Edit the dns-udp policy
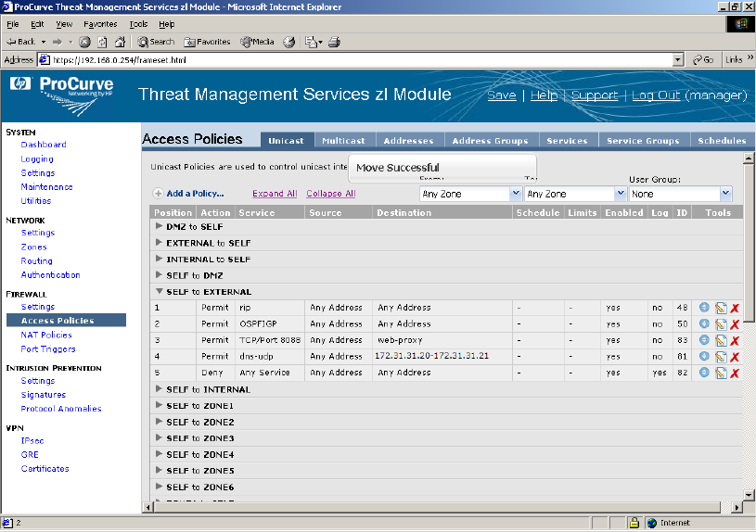756x532 pixels. click(x=721, y=357)
